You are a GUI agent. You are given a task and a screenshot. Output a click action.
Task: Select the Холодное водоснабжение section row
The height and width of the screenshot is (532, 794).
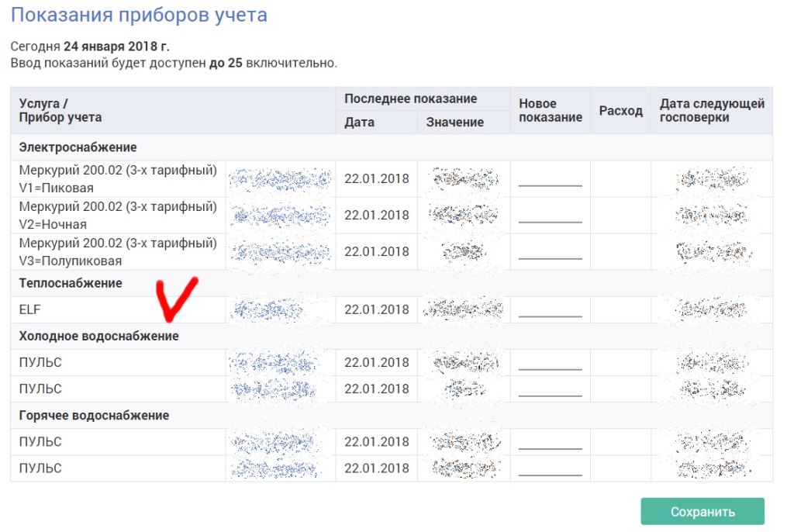98,336
